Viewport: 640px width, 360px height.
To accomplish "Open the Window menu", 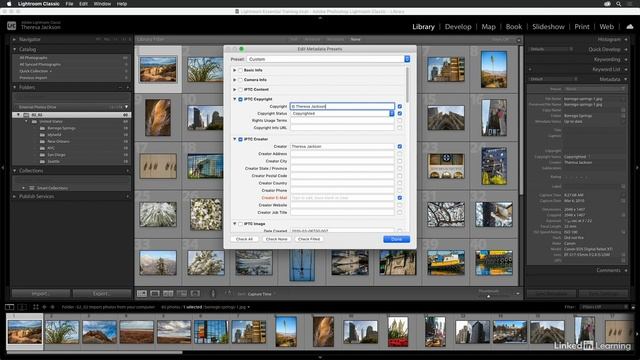I will 102,4.
